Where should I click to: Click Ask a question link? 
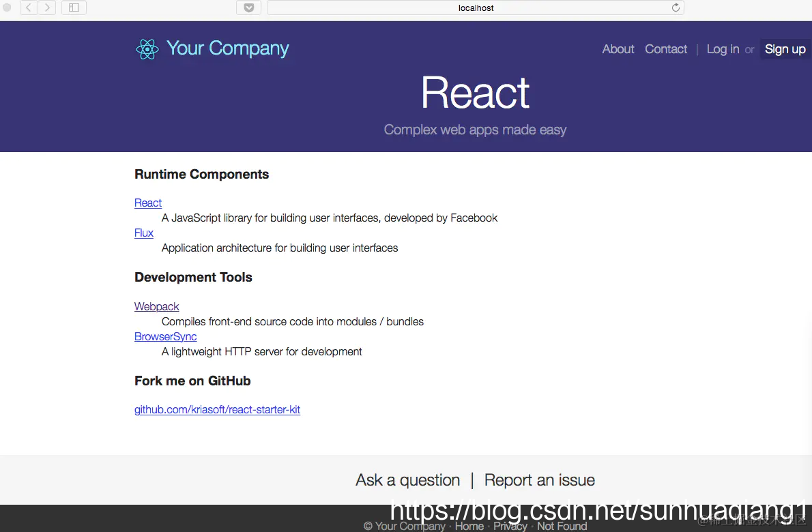[407, 479]
